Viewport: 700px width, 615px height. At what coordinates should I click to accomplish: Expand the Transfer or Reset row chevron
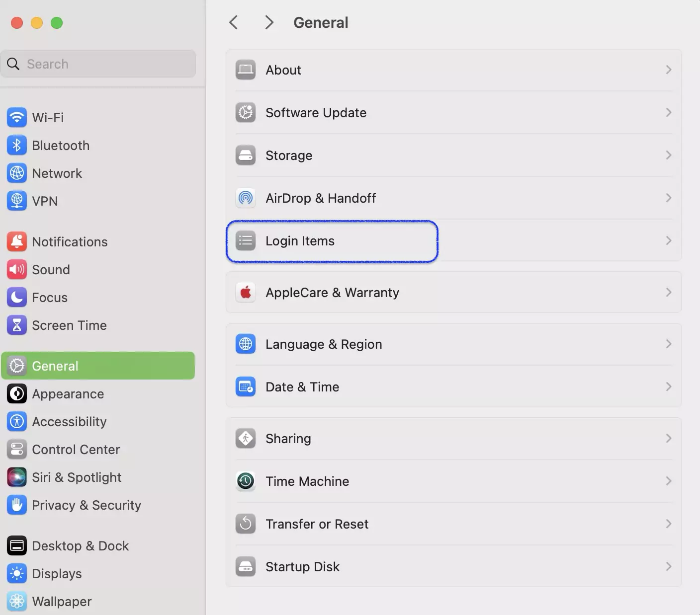(669, 524)
